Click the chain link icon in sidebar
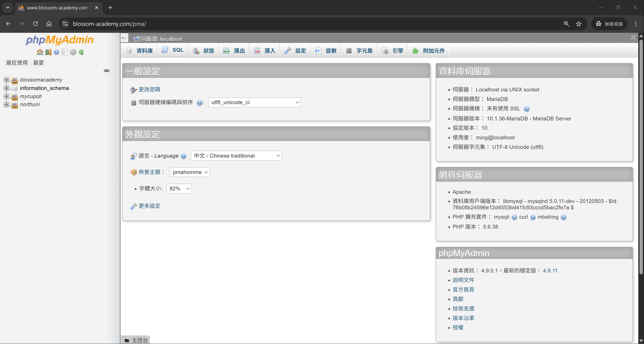 107,71
